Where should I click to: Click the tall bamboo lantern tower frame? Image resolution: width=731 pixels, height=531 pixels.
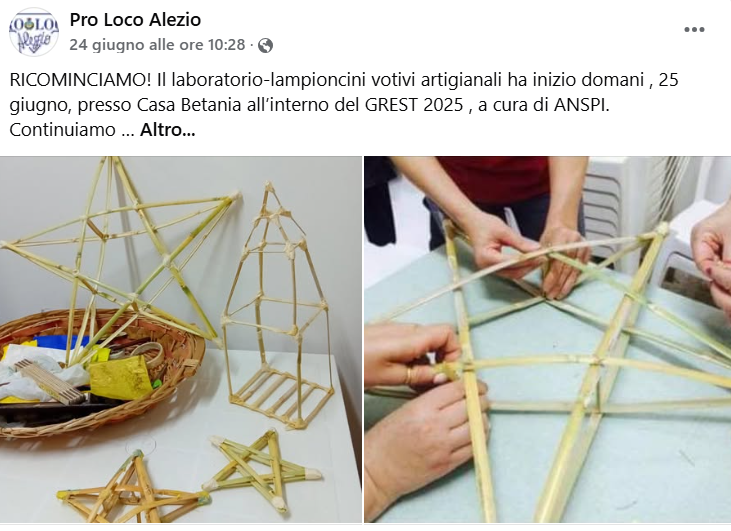coord(277,305)
